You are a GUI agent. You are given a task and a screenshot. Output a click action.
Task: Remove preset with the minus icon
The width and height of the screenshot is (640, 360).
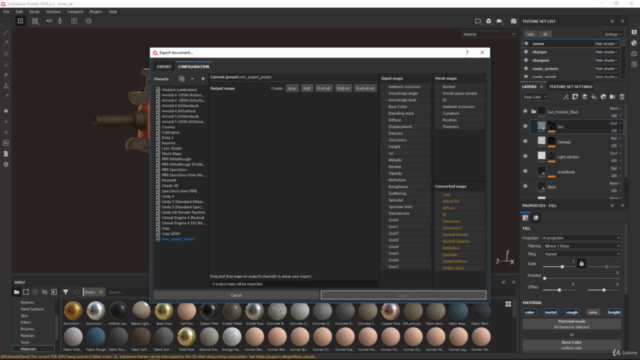point(192,79)
